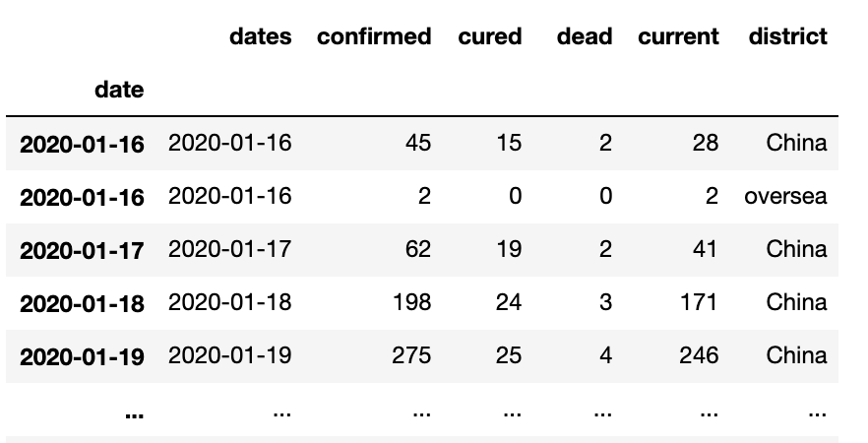868x443 pixels.
Task: Click the dead column header
Action: click(585, 36)
